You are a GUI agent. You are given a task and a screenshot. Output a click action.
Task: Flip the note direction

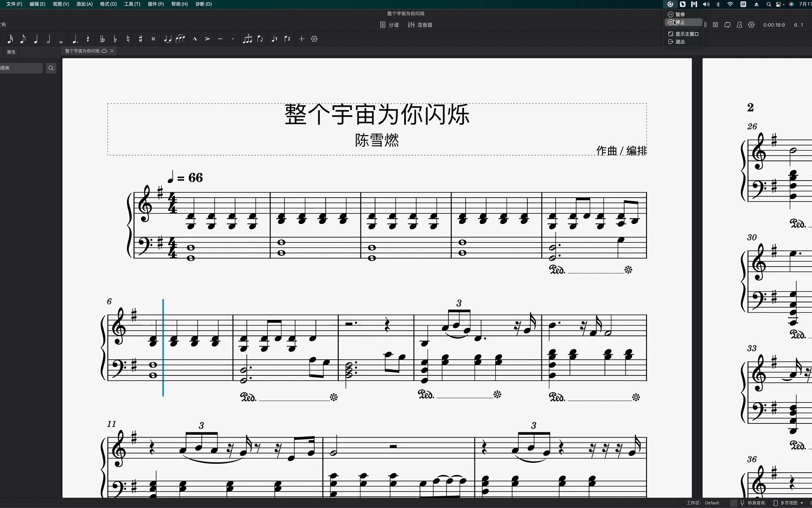260,39
